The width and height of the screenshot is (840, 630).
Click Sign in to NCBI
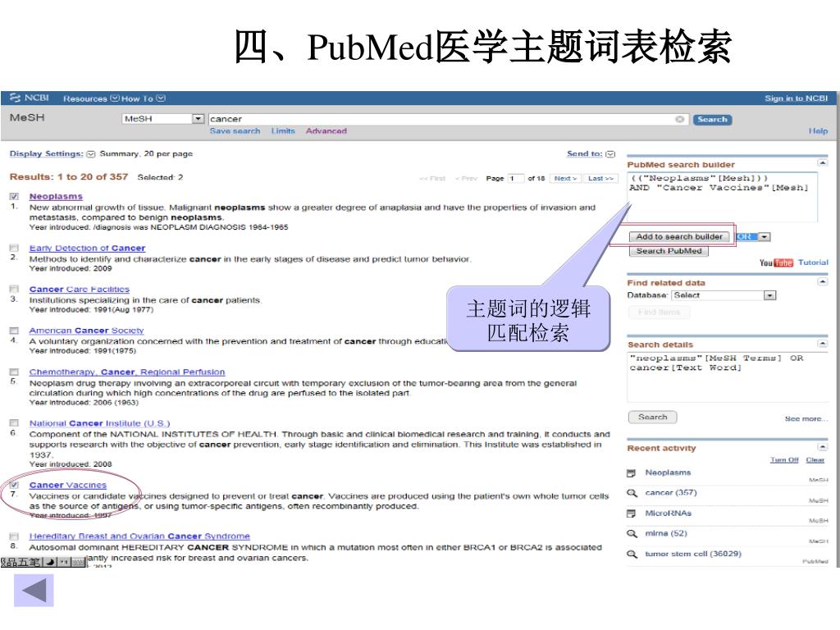796,98
